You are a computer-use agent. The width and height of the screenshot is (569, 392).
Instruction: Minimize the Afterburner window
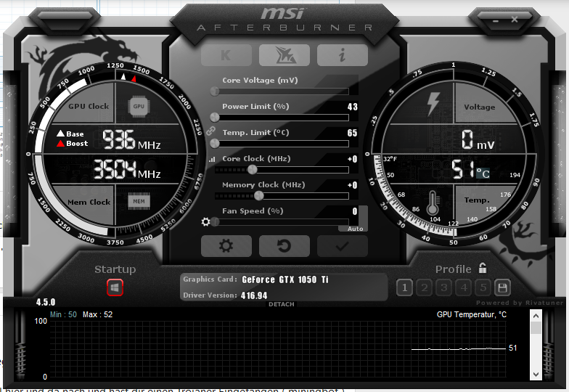coord(496,20)
